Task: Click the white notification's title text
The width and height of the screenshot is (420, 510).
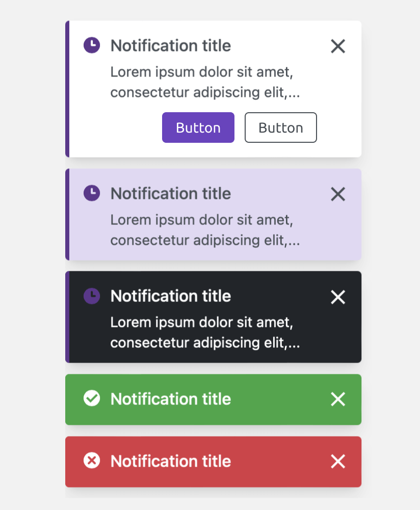Action: click(x=171, y=46)
